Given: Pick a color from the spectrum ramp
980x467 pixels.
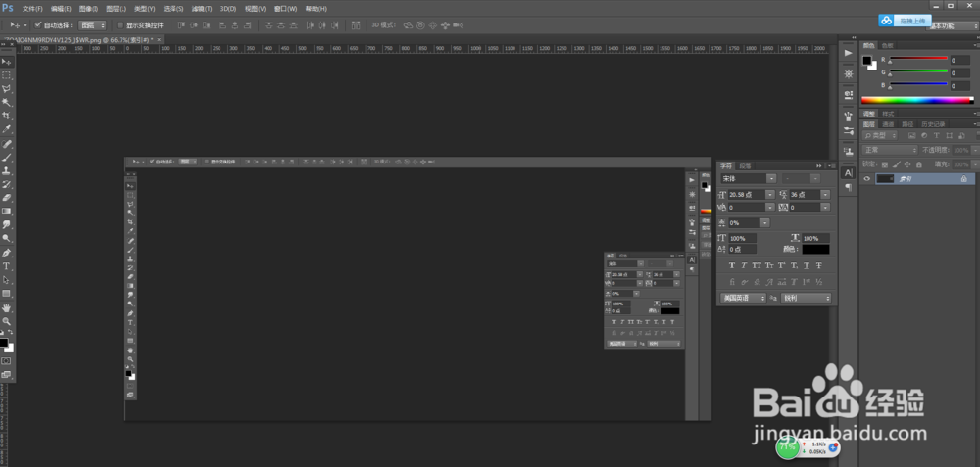Looking at the screenshot, I should click(x=917, y=100).
